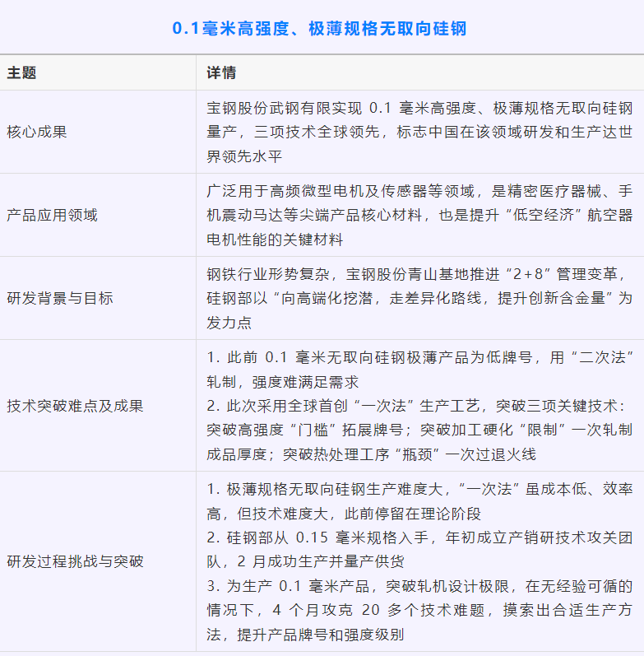Click item 1 about 极薄规格生产难度大

coord(419,501)
